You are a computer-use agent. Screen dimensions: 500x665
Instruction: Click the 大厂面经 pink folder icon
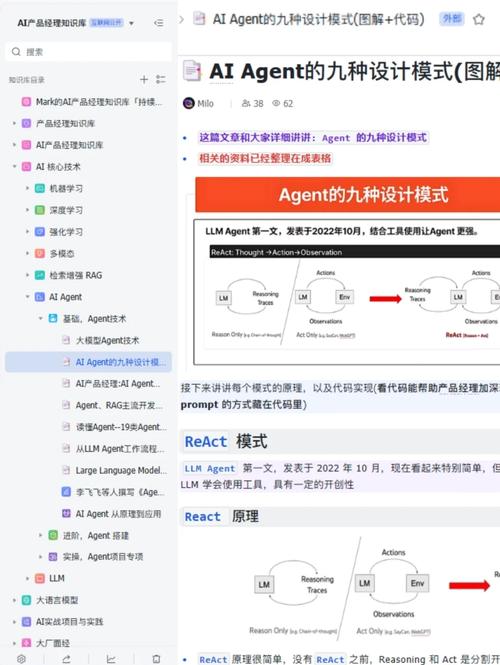[x=26, y=643]
